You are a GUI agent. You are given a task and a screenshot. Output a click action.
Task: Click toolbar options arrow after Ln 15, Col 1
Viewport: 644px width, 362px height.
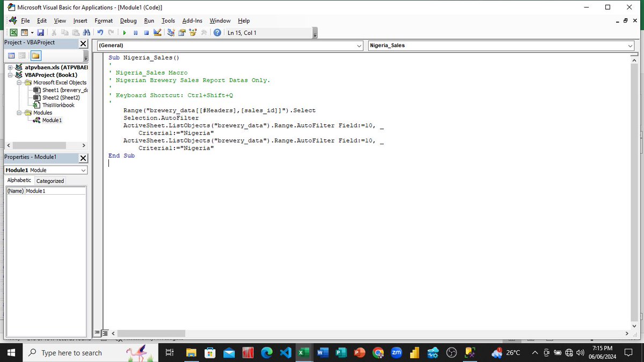pyautogui.click(x=315, y=34)
